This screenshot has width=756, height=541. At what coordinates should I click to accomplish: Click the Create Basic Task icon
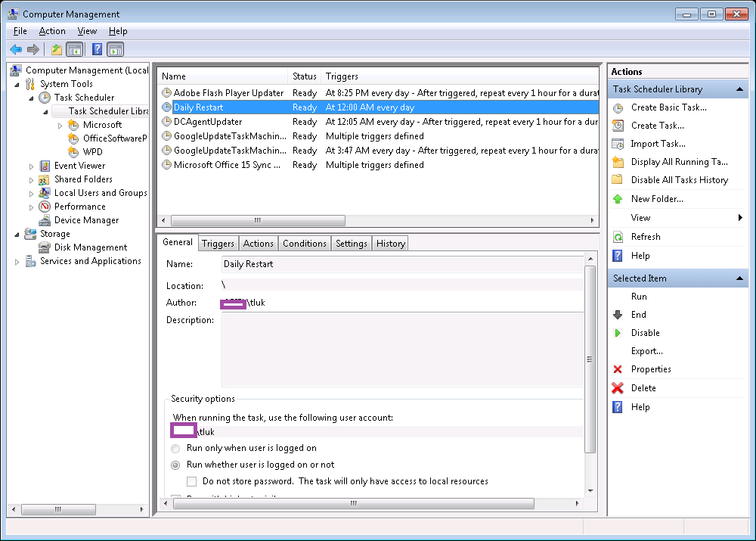(x=618, y=107)
